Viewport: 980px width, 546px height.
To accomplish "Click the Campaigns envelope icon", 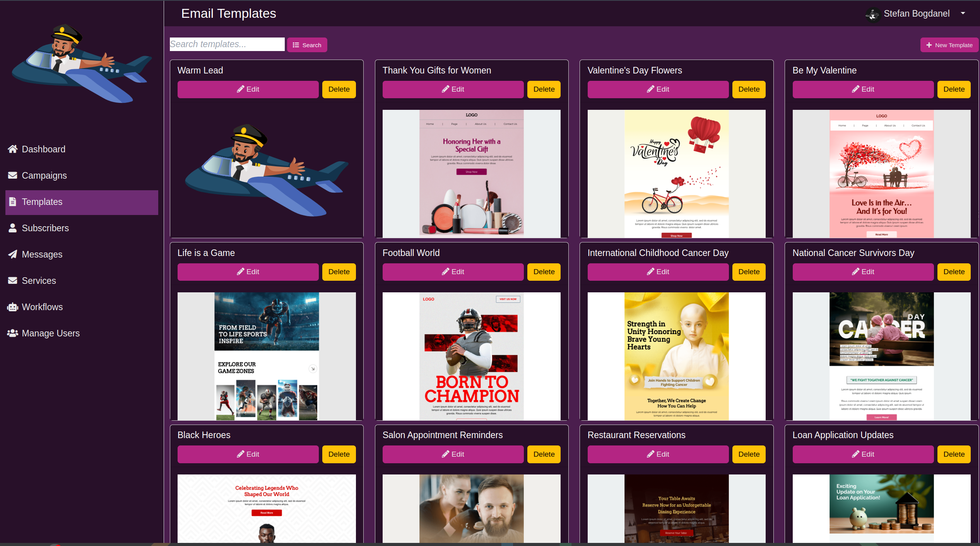I will pyautogui.click(x=13, y=175).
